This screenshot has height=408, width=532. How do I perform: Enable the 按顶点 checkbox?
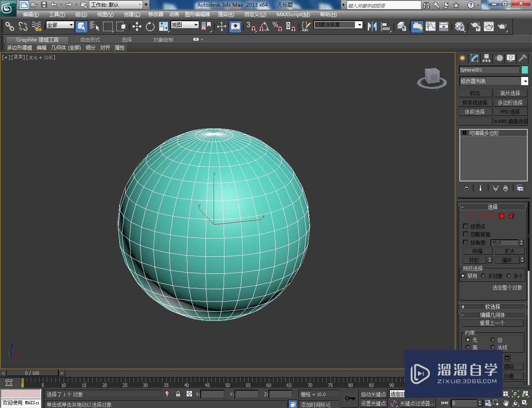[x=465, y=226]
